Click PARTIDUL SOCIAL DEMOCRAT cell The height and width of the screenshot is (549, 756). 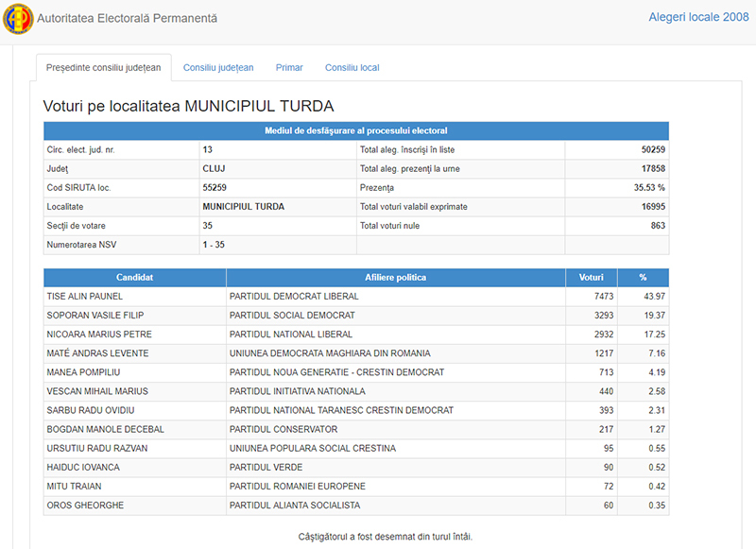click(x=395, y=316)
